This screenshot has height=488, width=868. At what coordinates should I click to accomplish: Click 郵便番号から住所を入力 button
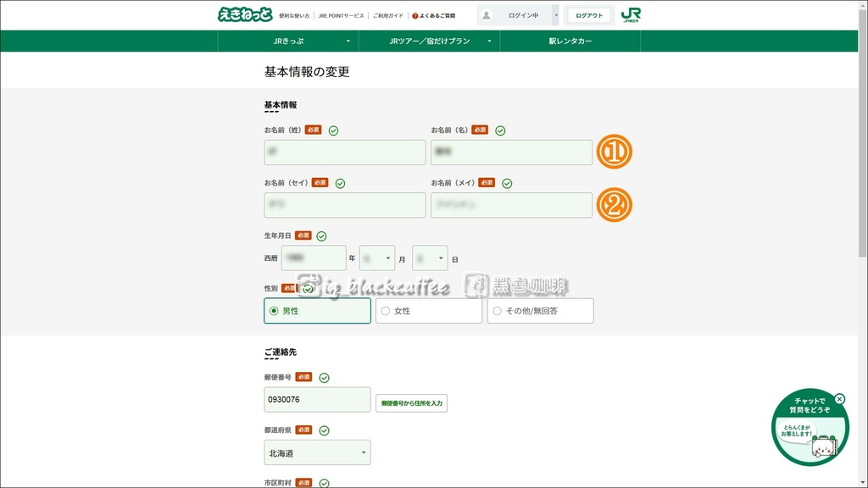pyautogui.click(x=411, y=403)
